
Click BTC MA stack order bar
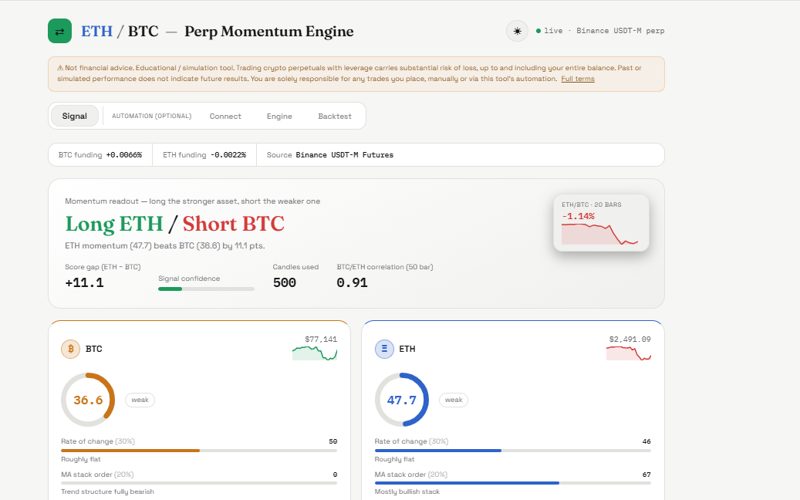pos(199,483)
